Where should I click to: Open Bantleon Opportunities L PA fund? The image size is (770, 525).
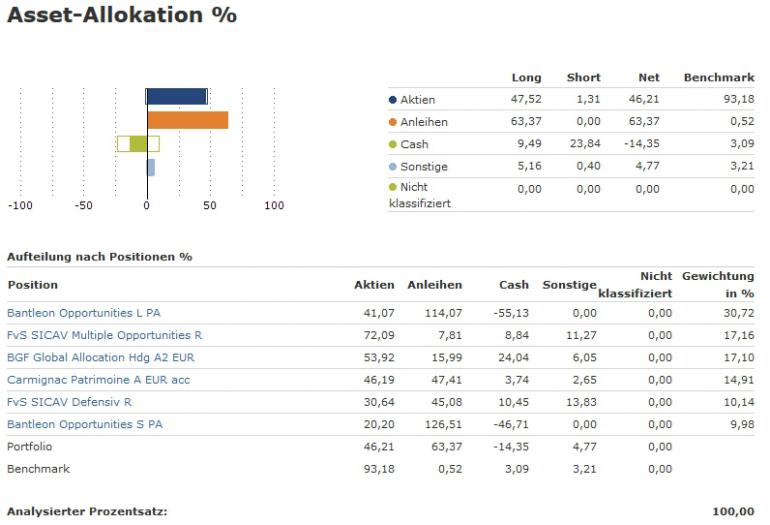click(84, 313)
